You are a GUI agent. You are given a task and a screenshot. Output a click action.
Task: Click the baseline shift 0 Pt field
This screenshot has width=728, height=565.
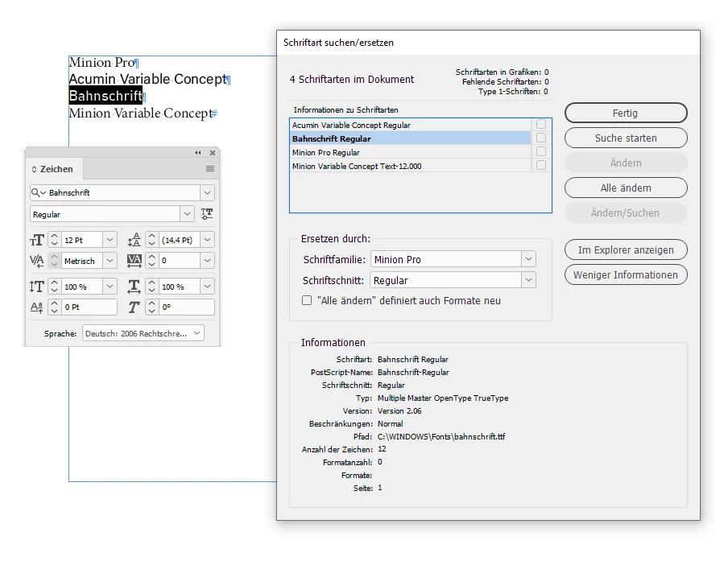tap(89, 307)
